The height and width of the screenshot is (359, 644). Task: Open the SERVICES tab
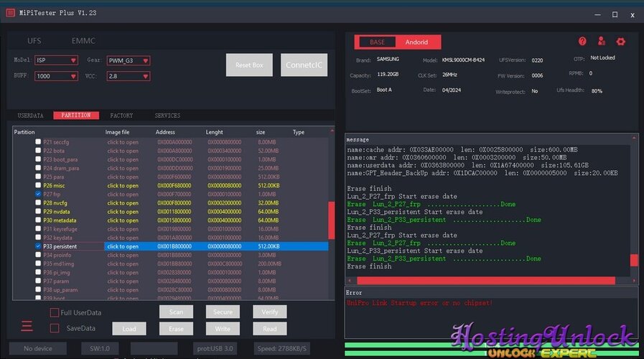pos(167,116)
